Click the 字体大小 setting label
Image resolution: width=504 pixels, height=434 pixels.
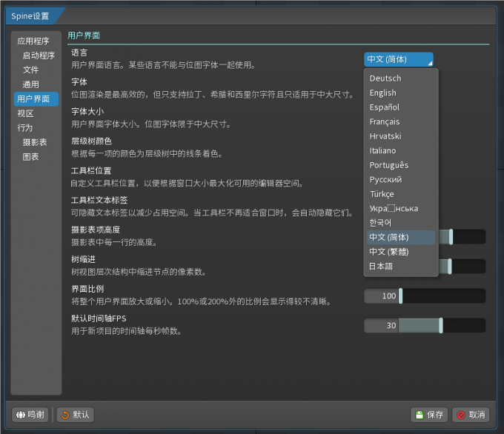[87, 112]
